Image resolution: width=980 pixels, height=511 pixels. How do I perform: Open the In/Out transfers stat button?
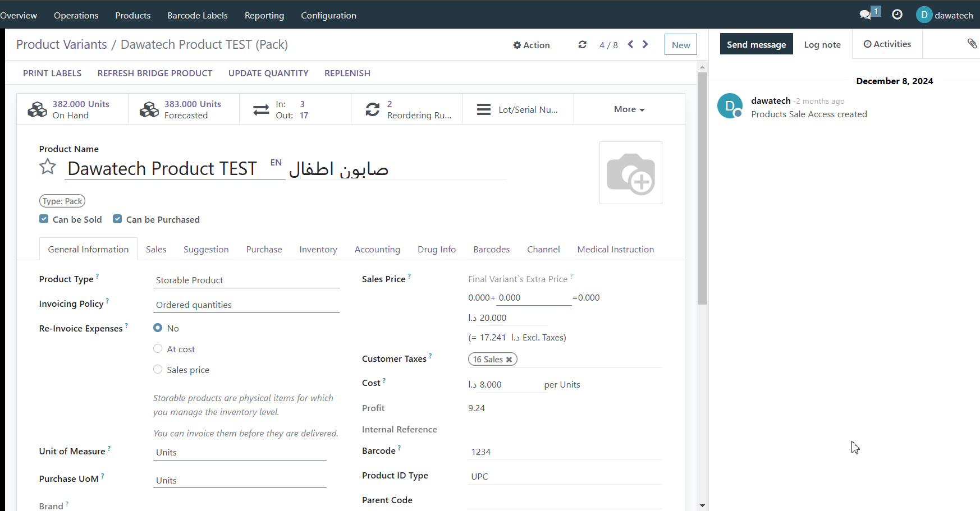click(x=295, y=109)
